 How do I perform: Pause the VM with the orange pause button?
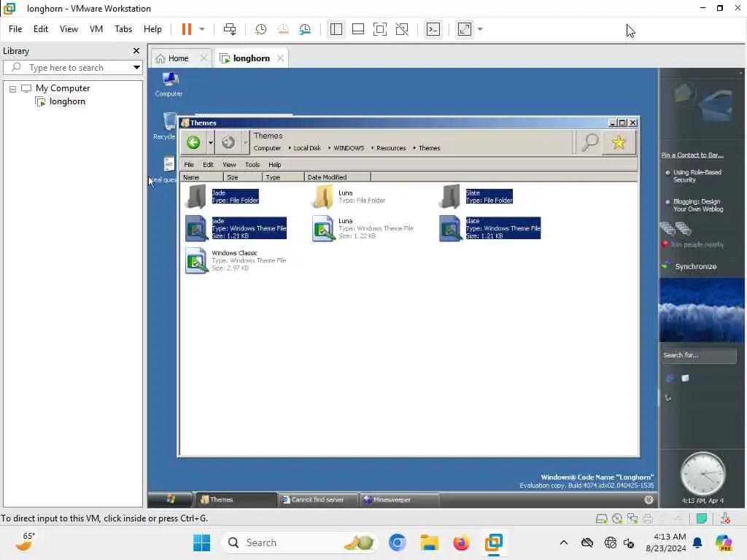[186, 29]
